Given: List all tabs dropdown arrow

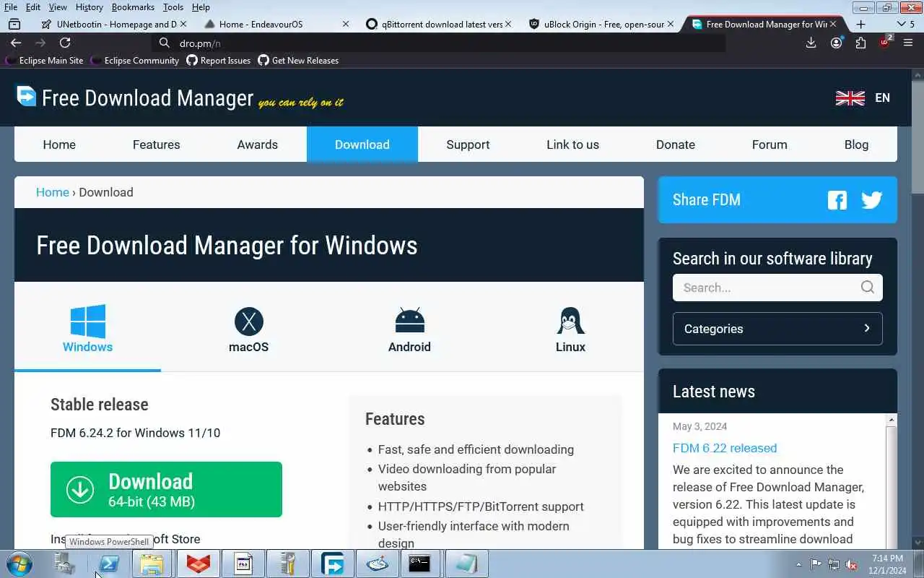Looking at the screenshot, I should 901,24.
